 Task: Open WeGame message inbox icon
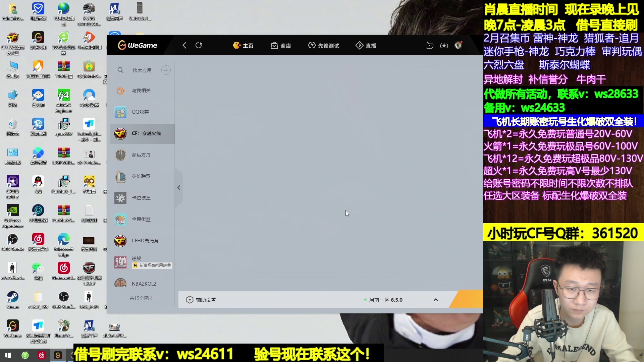click(x=430, y=45)
